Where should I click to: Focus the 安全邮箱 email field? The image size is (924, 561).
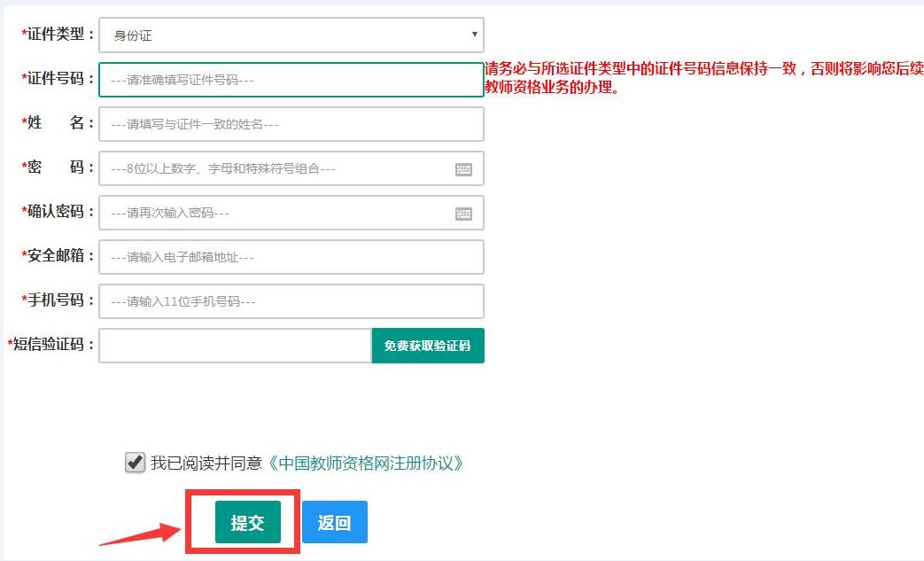click(x=291, y=257)
